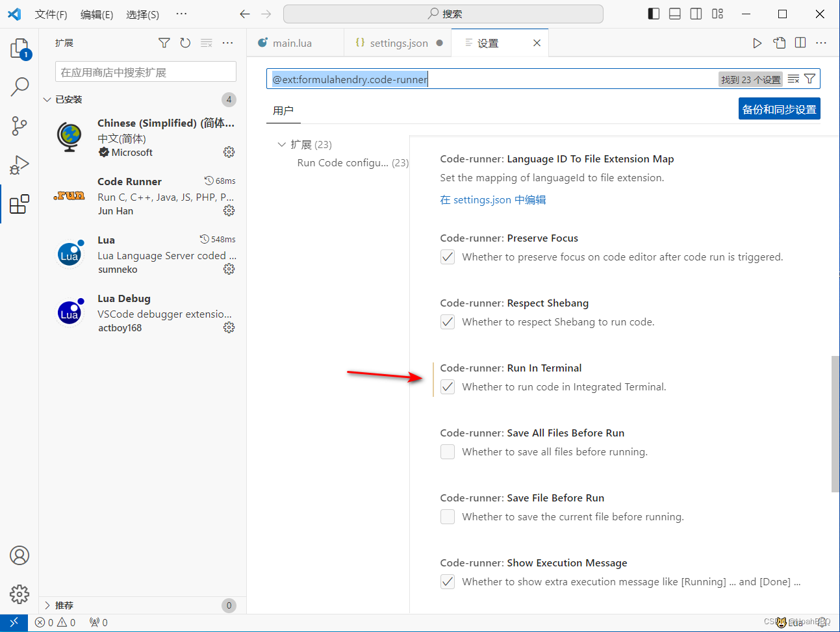Toggle bottom panel layout icon
Viewport: 840px width, 632px height.
click(x=675, y=14)
